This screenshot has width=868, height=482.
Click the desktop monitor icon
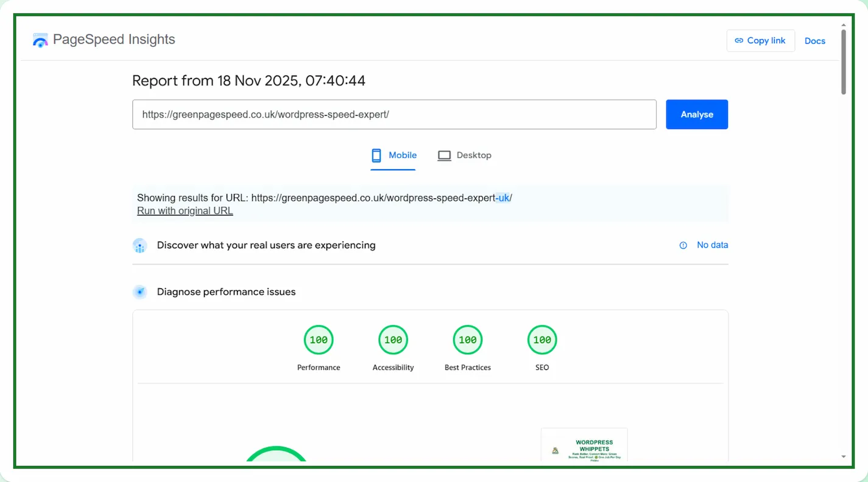tap(444, 156)
